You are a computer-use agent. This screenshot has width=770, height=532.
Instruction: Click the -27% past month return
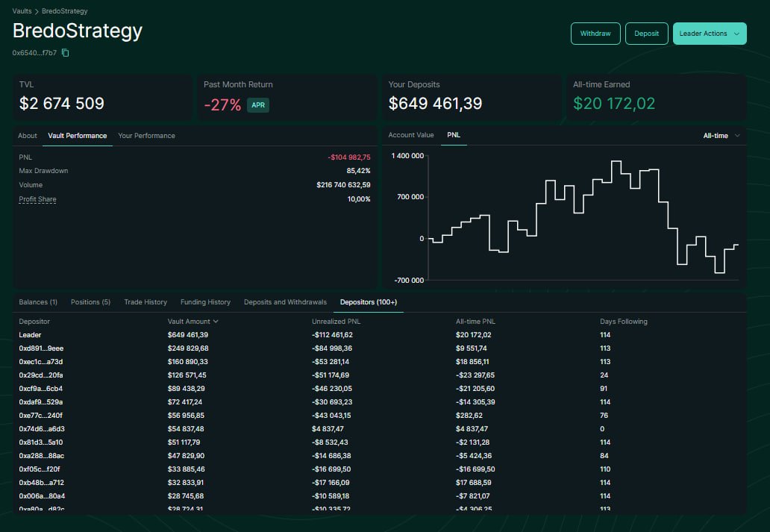click(x=222, y=104)
